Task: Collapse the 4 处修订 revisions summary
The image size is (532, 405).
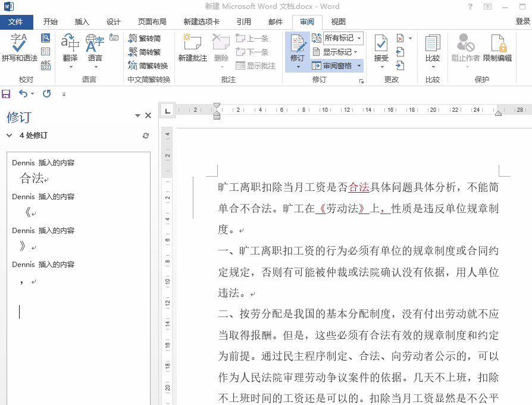Action: [10, 136]
